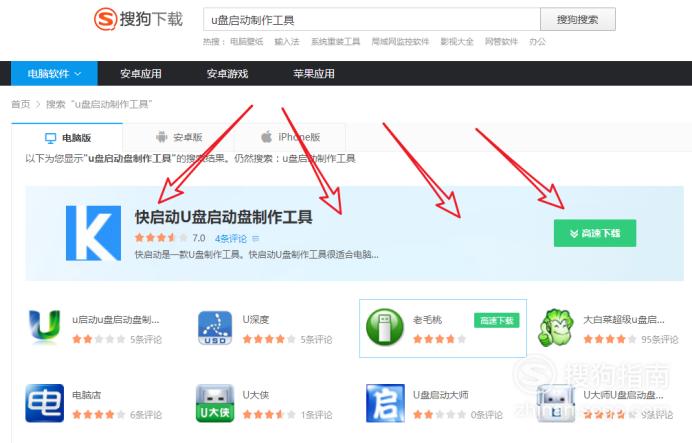
Task: Click 0条评论 under U盘启动大师
Action: 486,415
